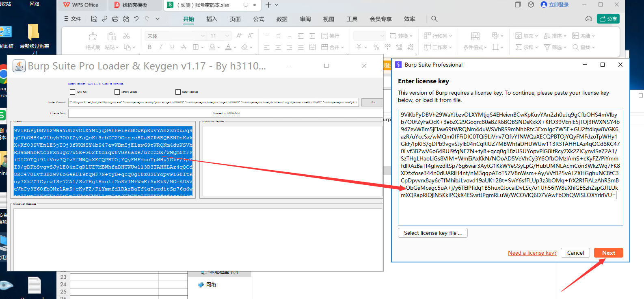Apply bold formatting in WPS
The image size is (644, 299).
click(x=149, y=47)
